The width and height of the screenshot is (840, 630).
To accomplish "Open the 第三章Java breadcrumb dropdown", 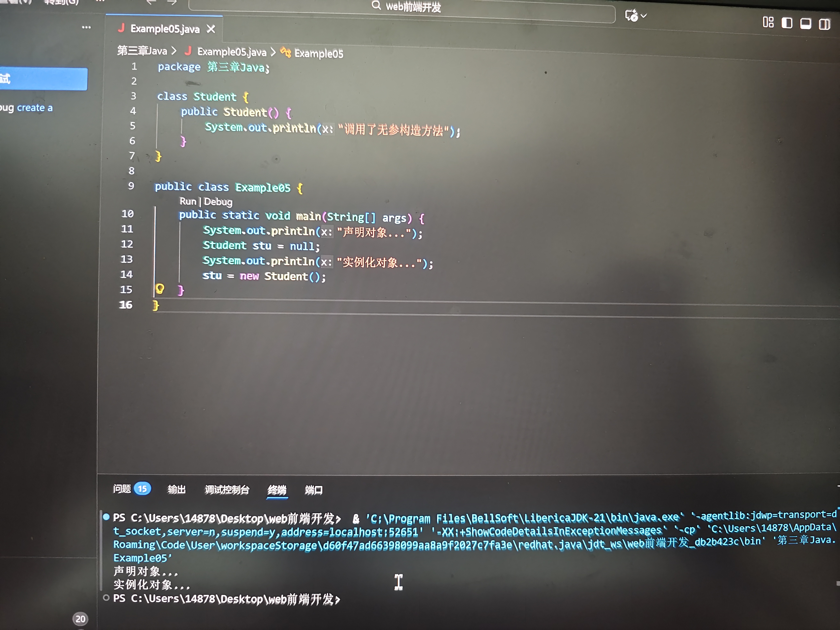I will [x=142, y=51].
